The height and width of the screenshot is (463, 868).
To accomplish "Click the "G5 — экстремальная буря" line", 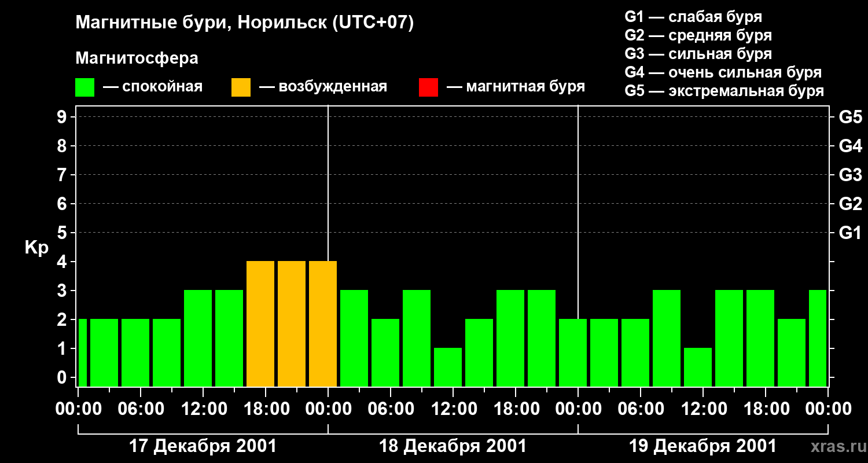I will point(724,91).
